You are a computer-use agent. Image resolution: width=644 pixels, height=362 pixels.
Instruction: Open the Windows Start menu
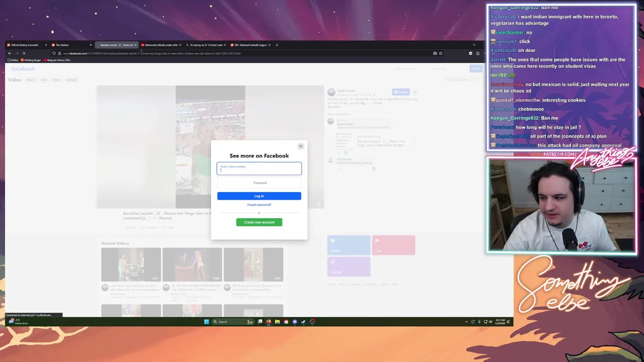(206, 322)
